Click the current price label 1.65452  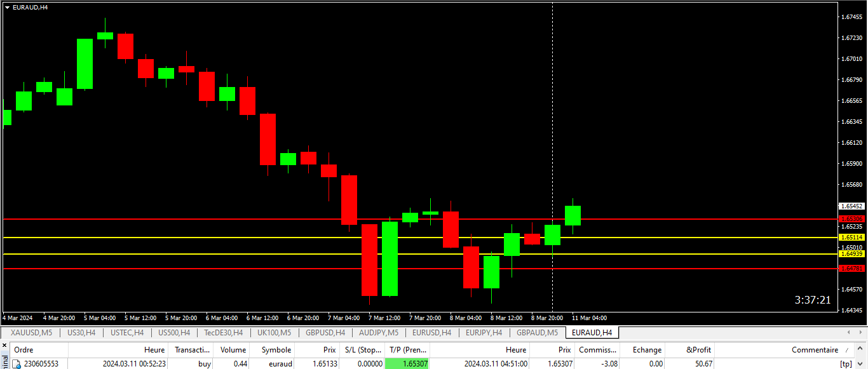tap(851, 206)
